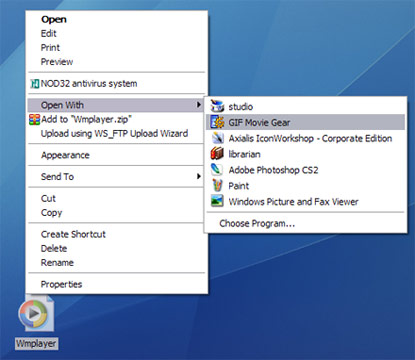This screenshot has height=360, width=415.
Task: Click Axialis IconWorkshop - Corporate Edition label
Action: coord(310,138)
